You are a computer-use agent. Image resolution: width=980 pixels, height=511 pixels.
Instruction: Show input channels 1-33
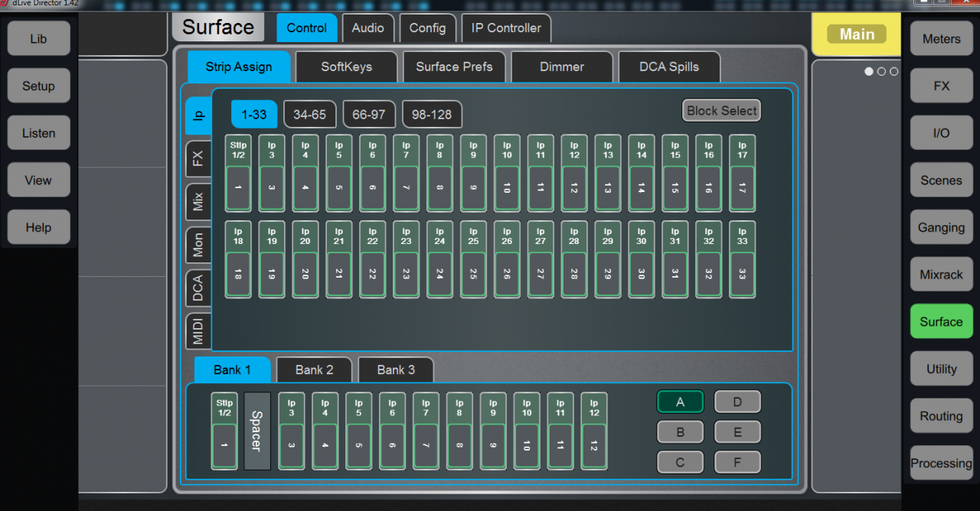[254, 115]
